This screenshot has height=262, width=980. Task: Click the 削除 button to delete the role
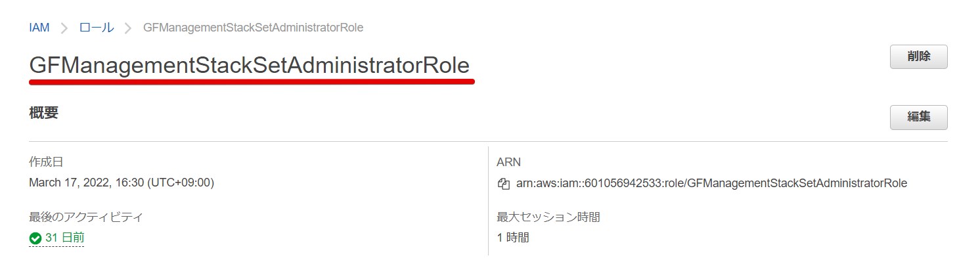pyautogui.click(x=919, y=56)
